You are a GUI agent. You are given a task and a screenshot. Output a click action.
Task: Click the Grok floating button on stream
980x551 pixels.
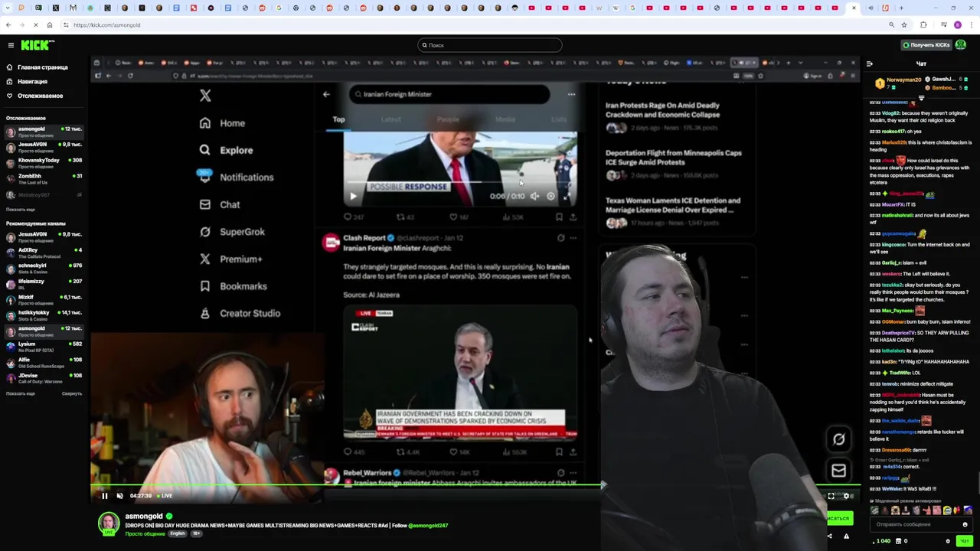pyautogui.click(x=839, y=439)
